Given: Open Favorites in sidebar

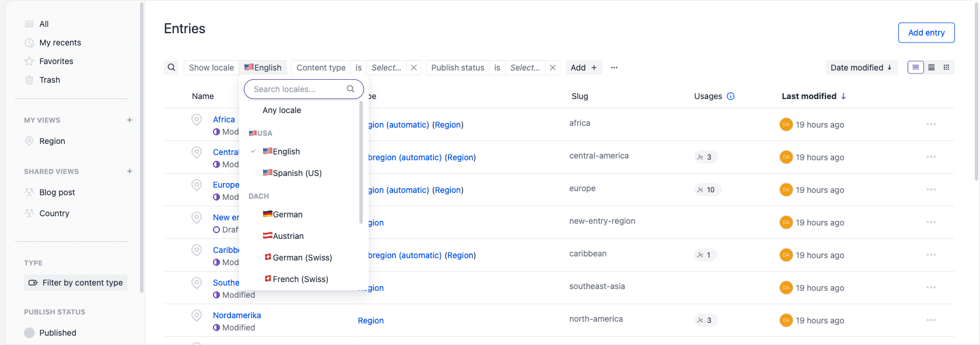Looking at the screenshot, I should pos(56,61).
